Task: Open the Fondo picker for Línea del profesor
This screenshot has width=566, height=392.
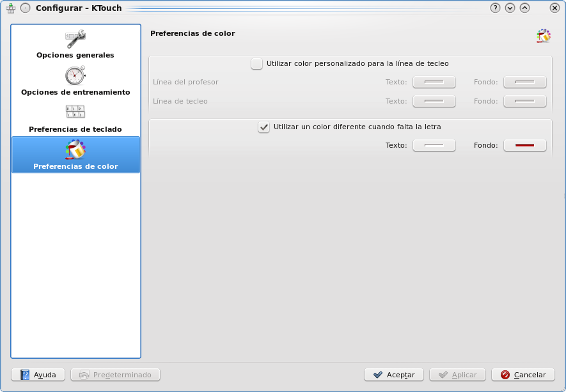Action: click(525, 82)
